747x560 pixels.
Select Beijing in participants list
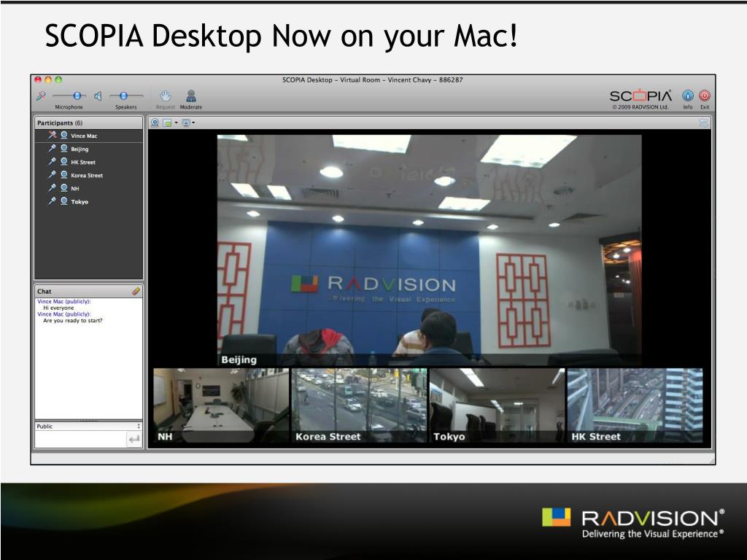click(88, 149)
